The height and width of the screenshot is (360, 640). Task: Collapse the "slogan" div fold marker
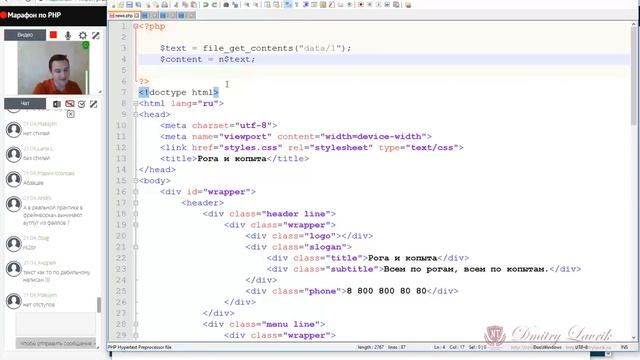pyautogui.click(x=136, y=247)
